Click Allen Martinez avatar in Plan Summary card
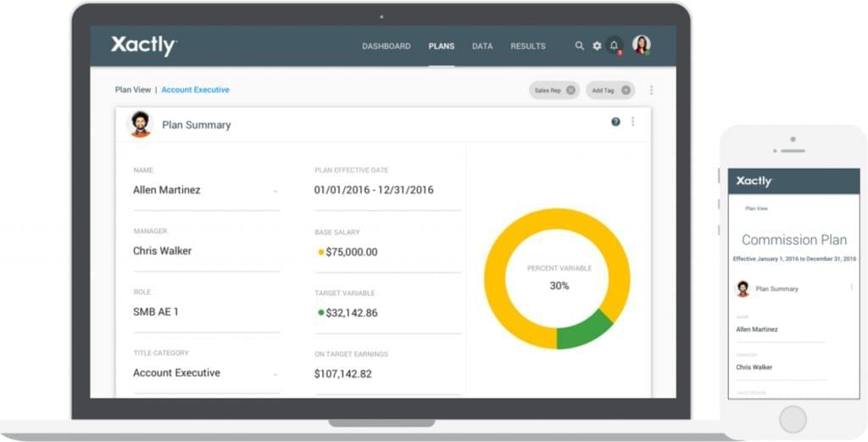The image size is (868, 442). coord(140,124)
